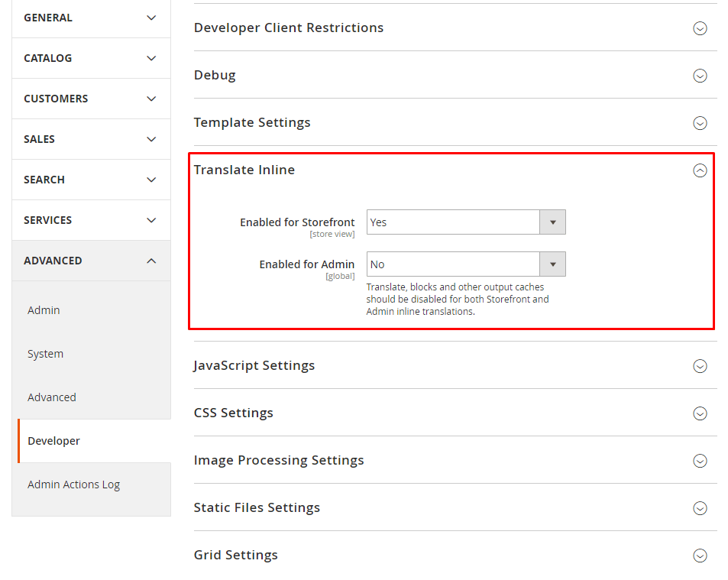Click the Debug section heading

click(x=215, y=75)
